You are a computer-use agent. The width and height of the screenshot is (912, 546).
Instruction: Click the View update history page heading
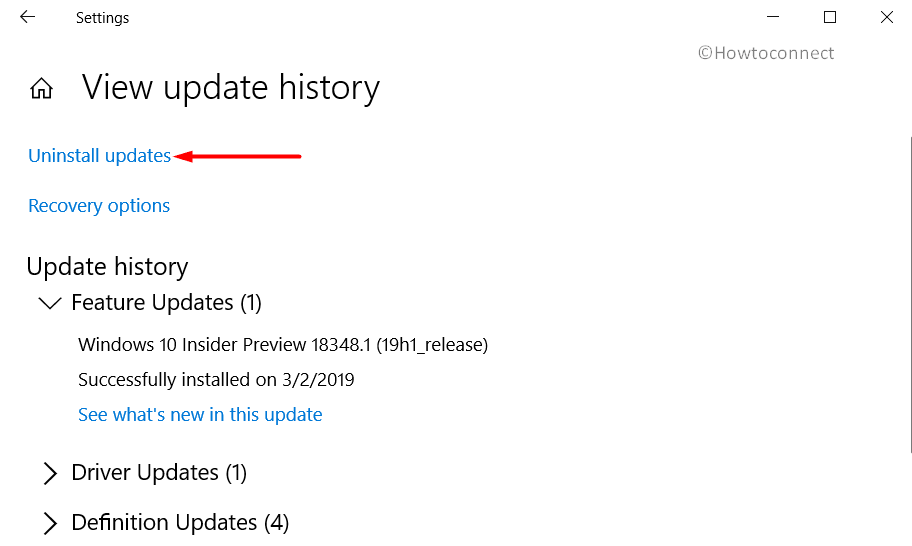(x=230, y=88)
